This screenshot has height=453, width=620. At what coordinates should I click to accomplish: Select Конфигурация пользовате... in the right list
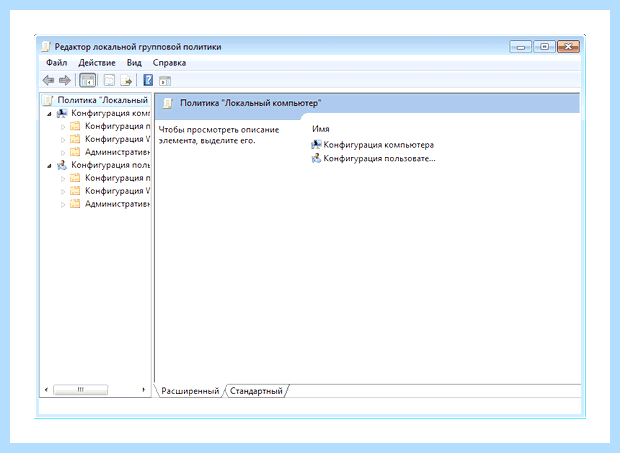[379, 159]
